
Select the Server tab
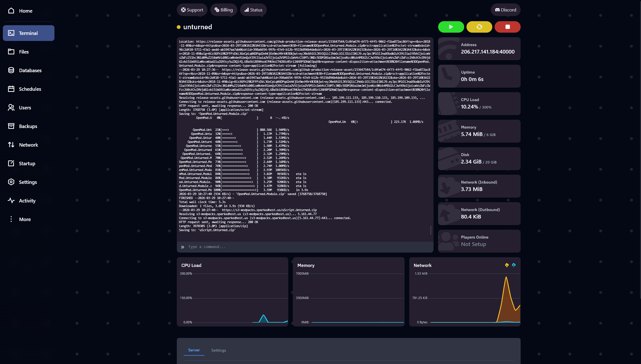(x=194, y=350)
